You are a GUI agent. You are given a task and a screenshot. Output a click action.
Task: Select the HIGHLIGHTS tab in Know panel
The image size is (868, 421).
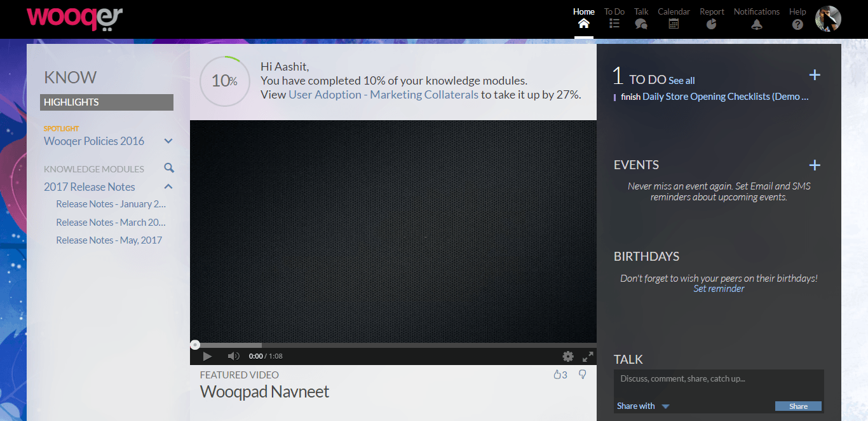pyautogui.click(x=106, y=102)
